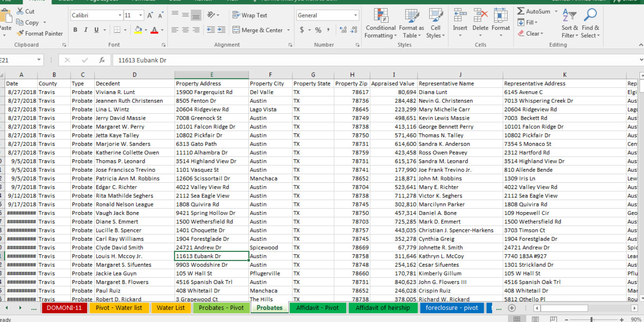Click the Increase Decimal icon
Viewport: 644px width, 322px height.
[x=343, y=30]
